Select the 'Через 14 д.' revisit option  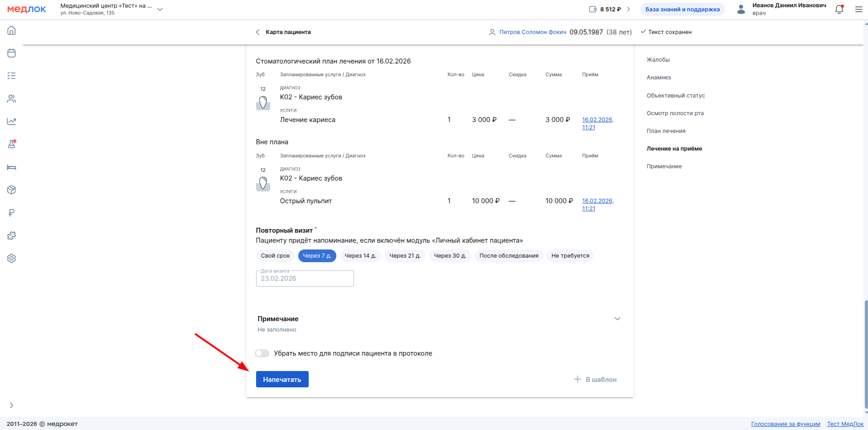tap(360, 256)
